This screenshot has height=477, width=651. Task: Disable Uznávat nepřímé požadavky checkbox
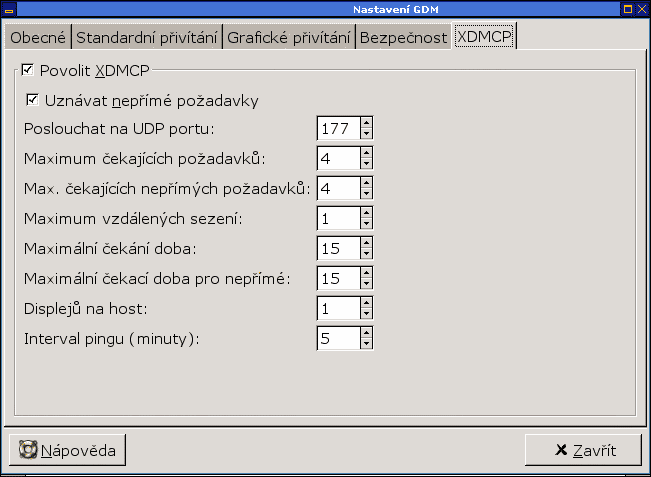tap(33, 100)
